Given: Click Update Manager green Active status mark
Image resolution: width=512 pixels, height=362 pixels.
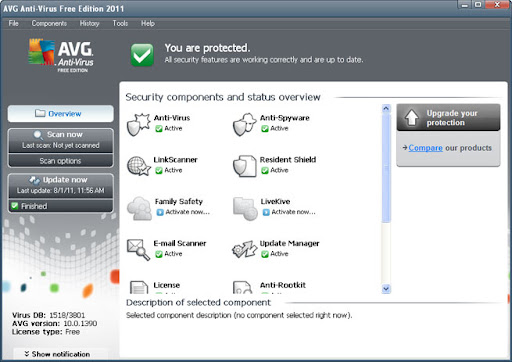Looking at the screenshot, I should pyautogui.click(x=265, y=254).
